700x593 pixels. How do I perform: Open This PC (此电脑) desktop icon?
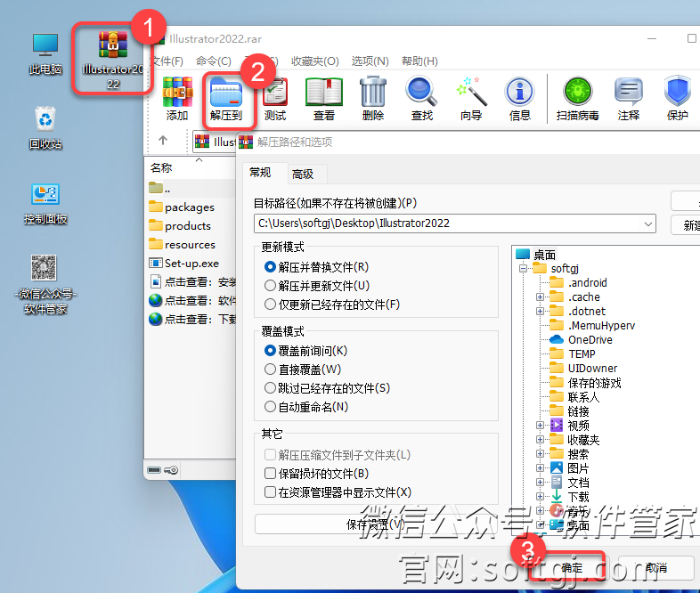[45, 53]
